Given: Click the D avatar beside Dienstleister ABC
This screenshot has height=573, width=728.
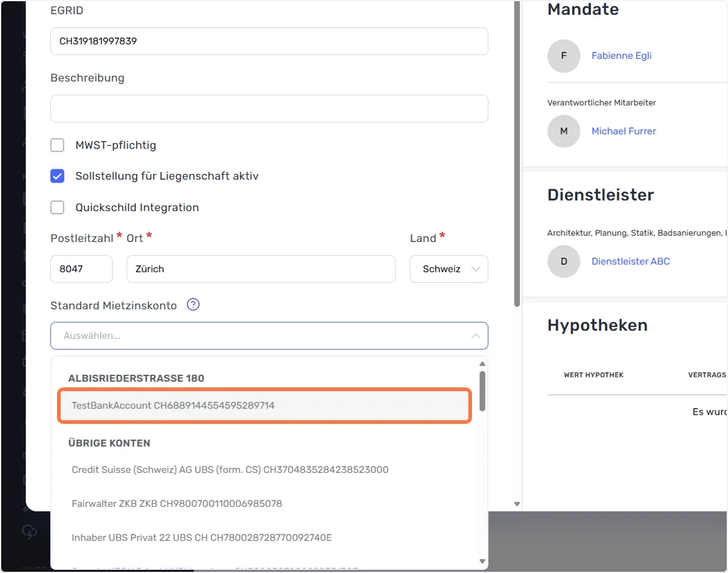Looking at the screenshot, I should pyautogui.click(x=564, y=261).
